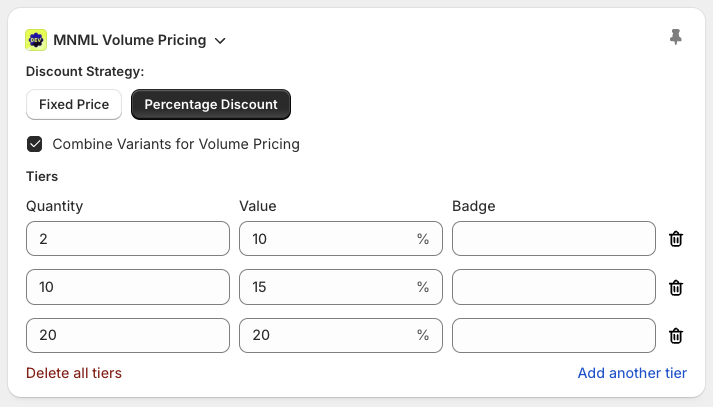This screenshot has width=713, height=407.
Task: Focus quantity field containing 20
Action: tap(128, 336)
